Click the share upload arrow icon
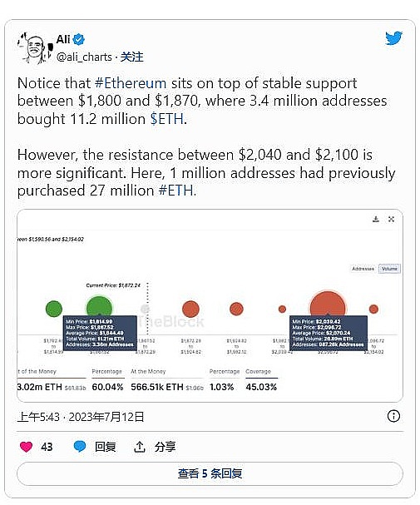420x505 pixels. [140, 447]
